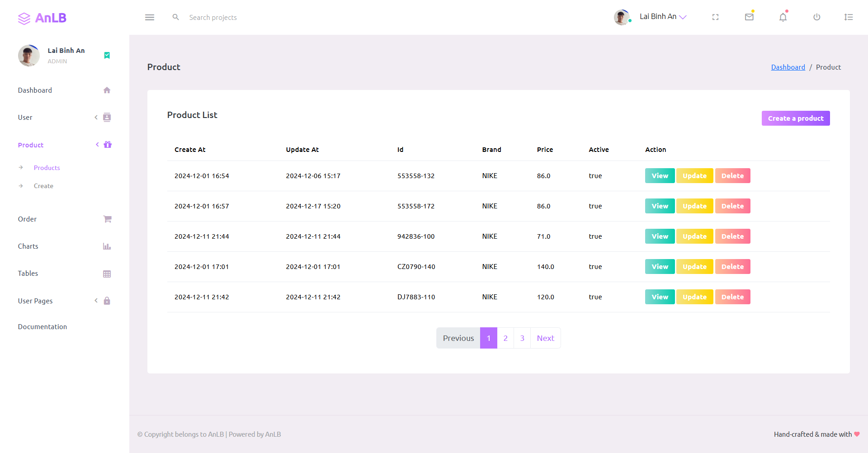The height and width of the screenshot is (453, 868).
Task: Click the Search projects field
Action: click(213, 17)
